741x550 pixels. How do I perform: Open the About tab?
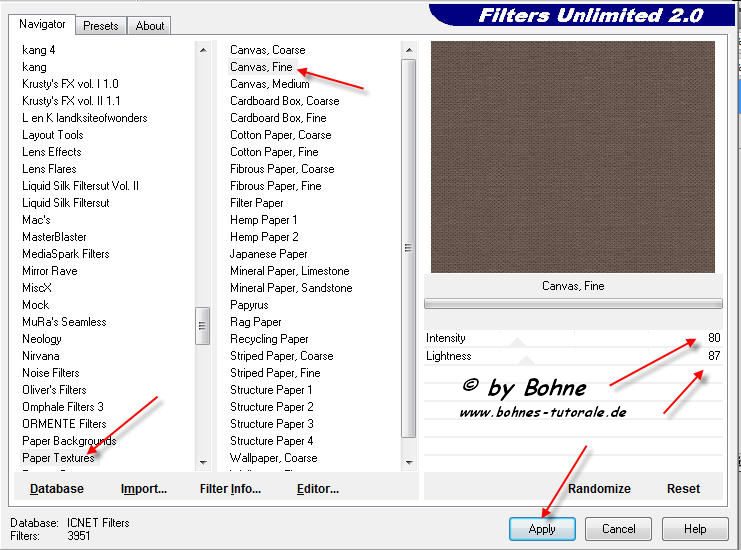(x=150, y=26)
